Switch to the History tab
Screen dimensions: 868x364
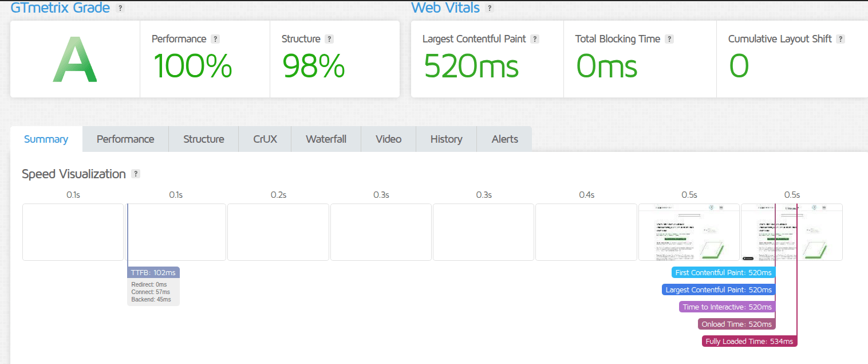446,139
